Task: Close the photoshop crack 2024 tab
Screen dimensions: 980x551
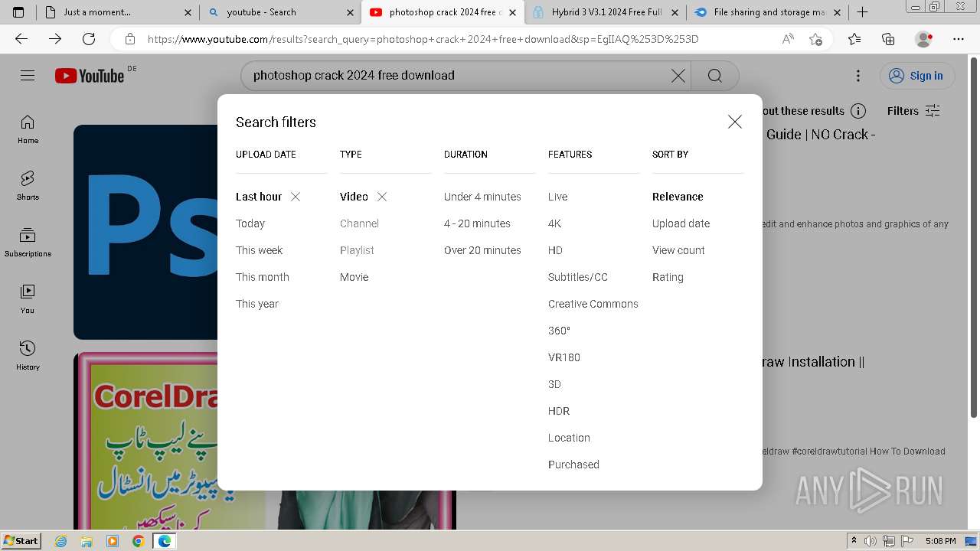Action: pos(513,12)
